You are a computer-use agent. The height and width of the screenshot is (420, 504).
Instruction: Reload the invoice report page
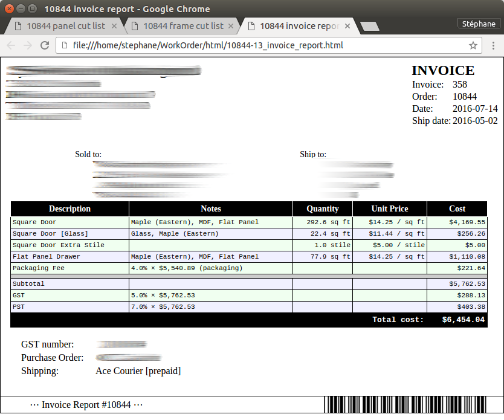45,45
